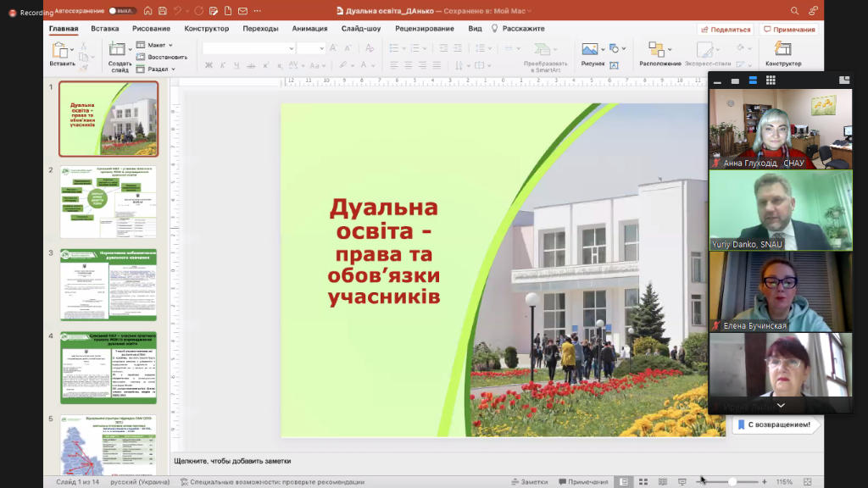Toggle Примечания comments in status bar
The width and height of the screenshot is (868, 488).
click(582, 482)
